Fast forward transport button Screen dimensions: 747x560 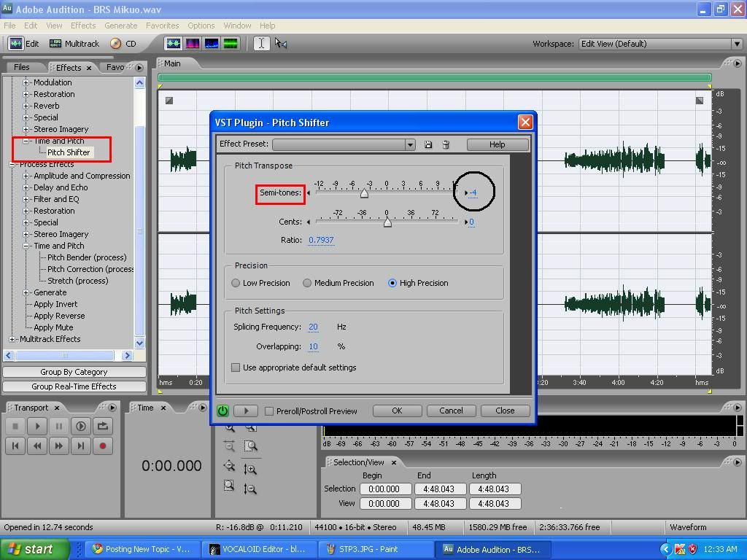tap(59, 446)
